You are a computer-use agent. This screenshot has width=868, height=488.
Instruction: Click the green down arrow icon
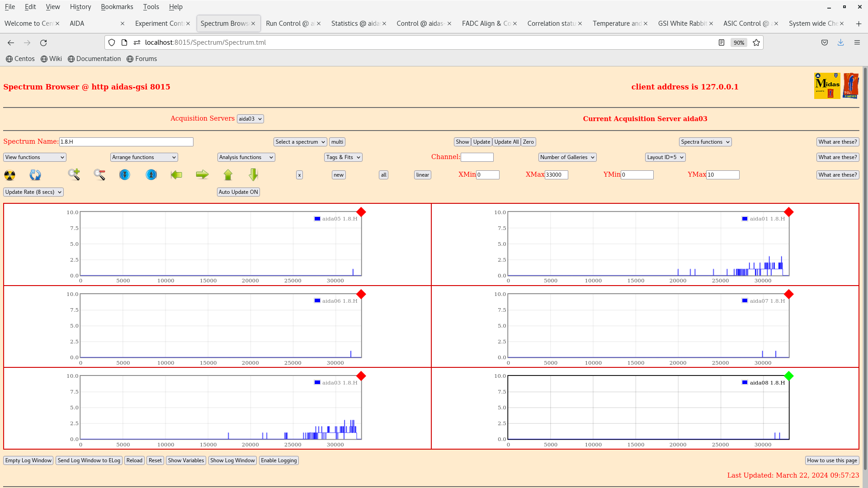[x=253, y=174]
